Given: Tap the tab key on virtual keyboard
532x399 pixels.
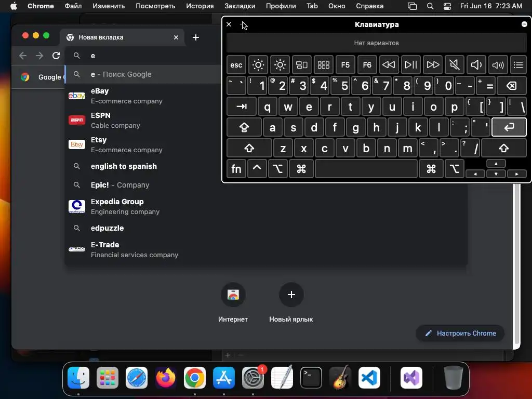Looking at the screenshot, I should point(242,107).
